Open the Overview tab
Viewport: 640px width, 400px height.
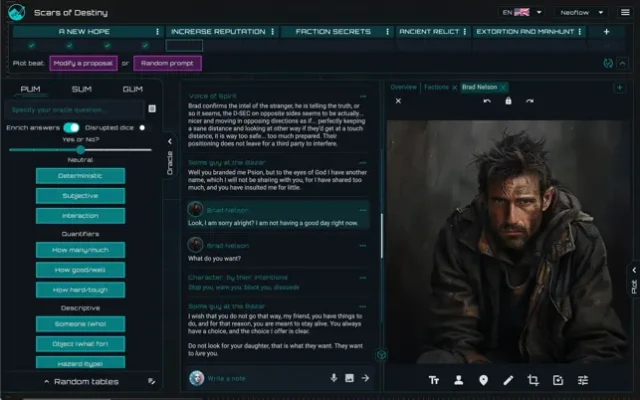(403, 87)
